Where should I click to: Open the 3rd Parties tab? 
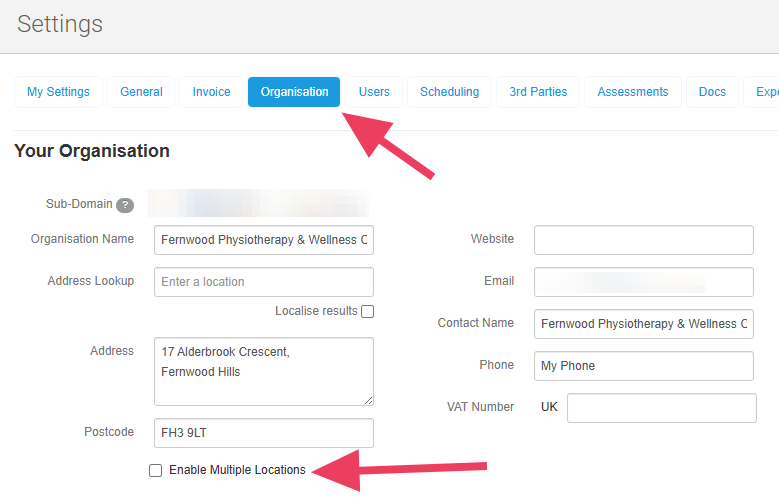point(538,92)
